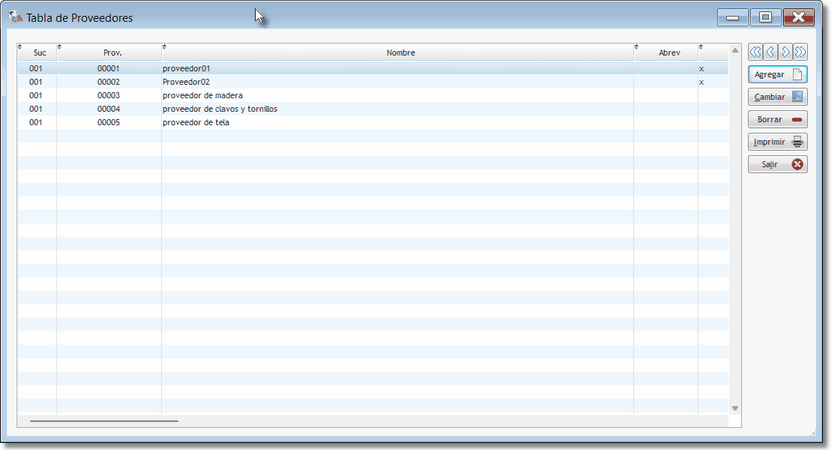Viewport: 832px width, 452px height.
Task: Click provider code 00004
Action: 108,109
